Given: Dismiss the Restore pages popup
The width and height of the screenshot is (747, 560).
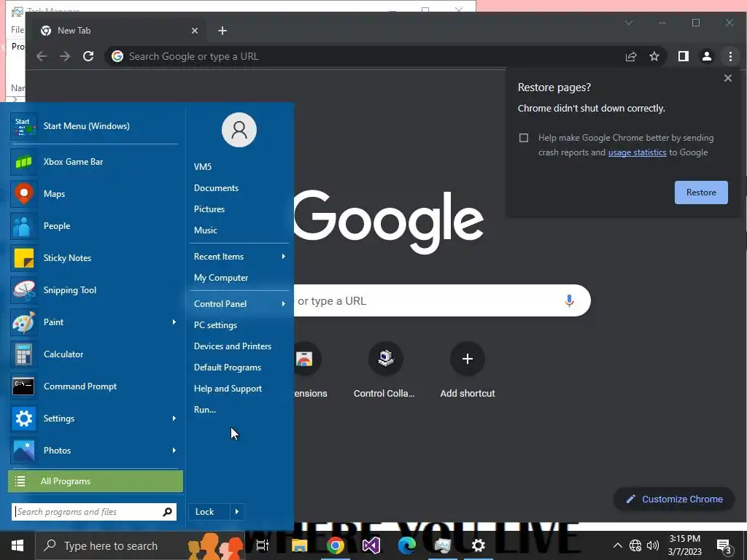Looking at the screenshot, I should click(x=727, y=78).
